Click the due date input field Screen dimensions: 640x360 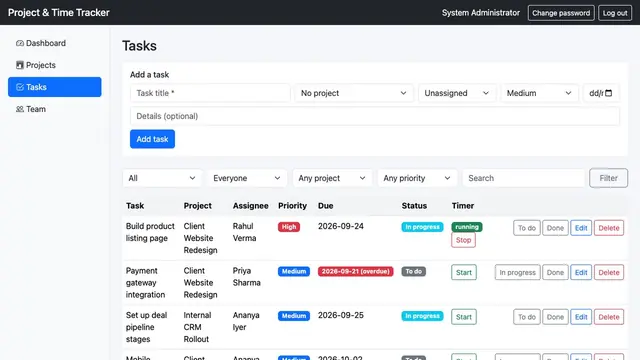coord(601,93)
